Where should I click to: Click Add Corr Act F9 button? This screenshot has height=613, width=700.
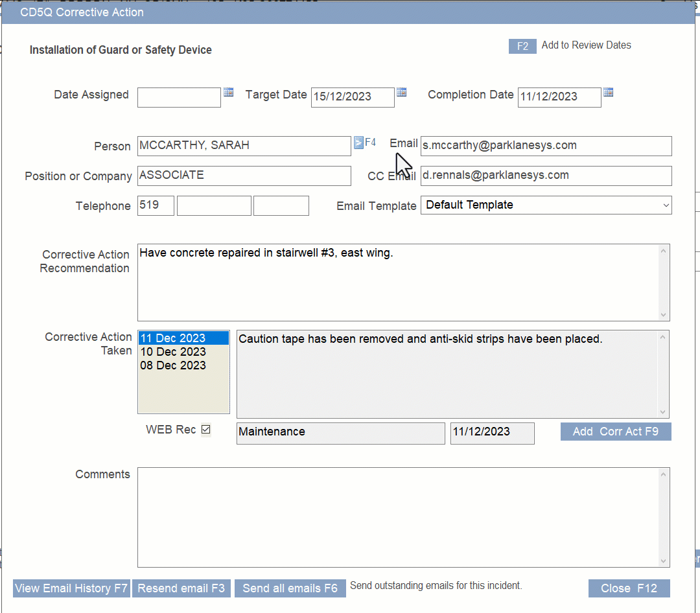click(x=615, y=432)
